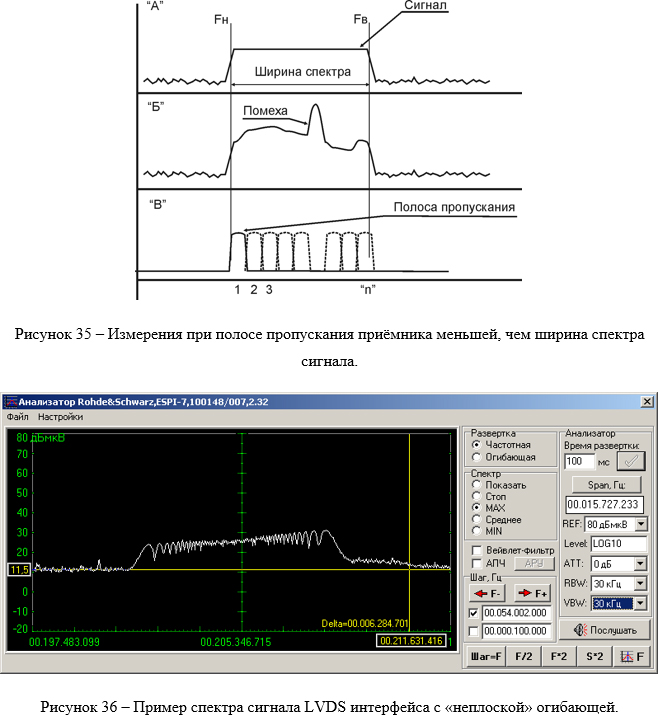Check the 00.000.100.000 step checkbox

(474, 631)
